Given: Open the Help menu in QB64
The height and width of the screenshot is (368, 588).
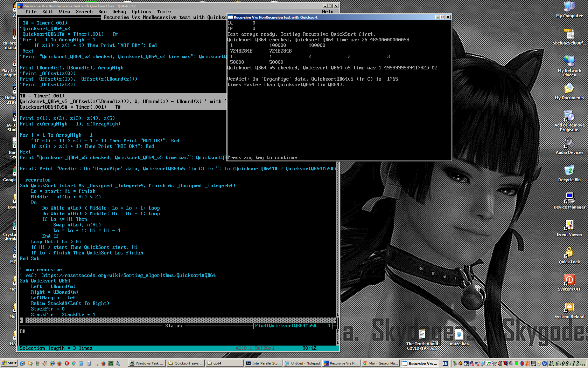Looking at the screenshot, I should 328,12.
